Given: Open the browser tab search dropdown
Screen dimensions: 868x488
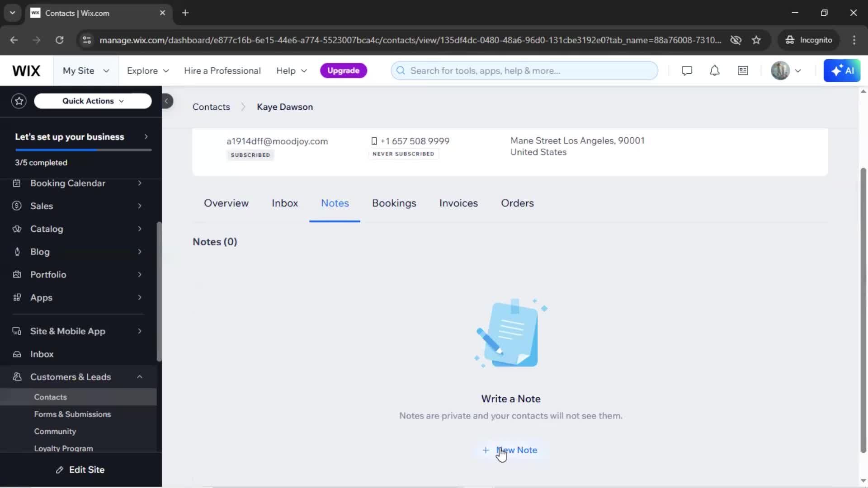Looking at the screenshot, I should tap(13, 13).
